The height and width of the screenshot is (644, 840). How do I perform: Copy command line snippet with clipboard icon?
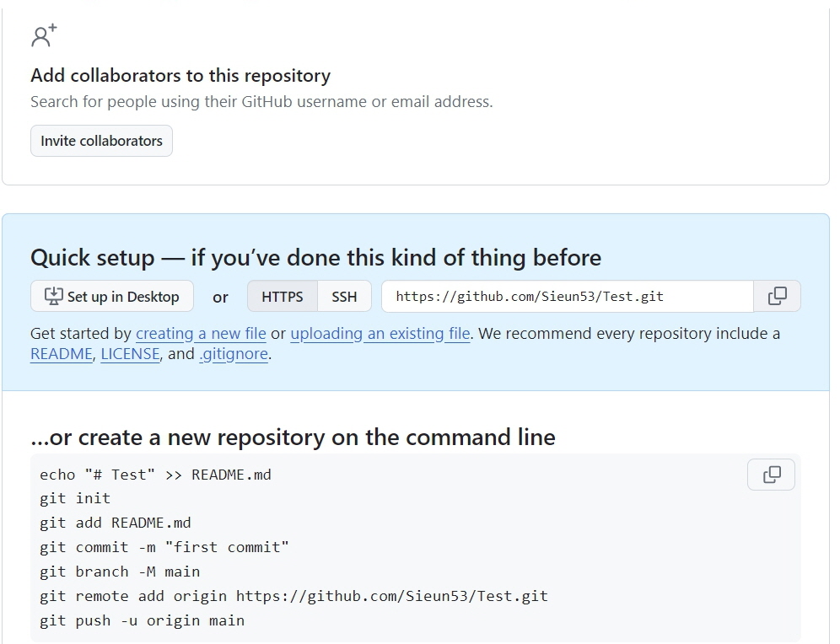[771, 475]
